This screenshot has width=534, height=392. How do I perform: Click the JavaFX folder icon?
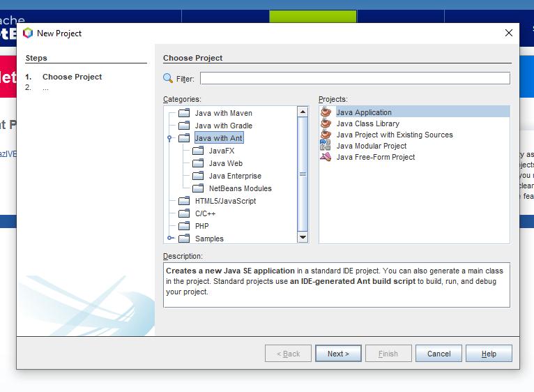click(x=198, y=151)
